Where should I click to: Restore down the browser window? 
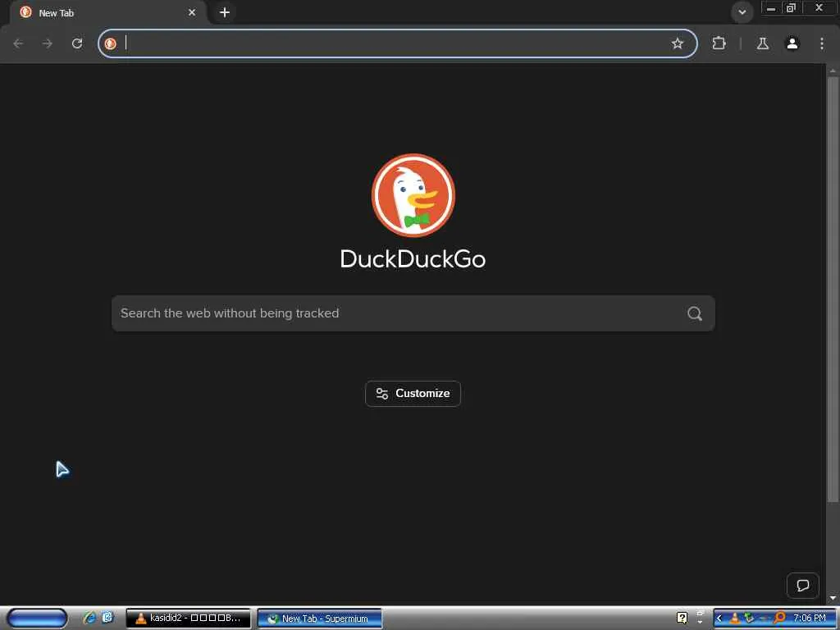791,8
